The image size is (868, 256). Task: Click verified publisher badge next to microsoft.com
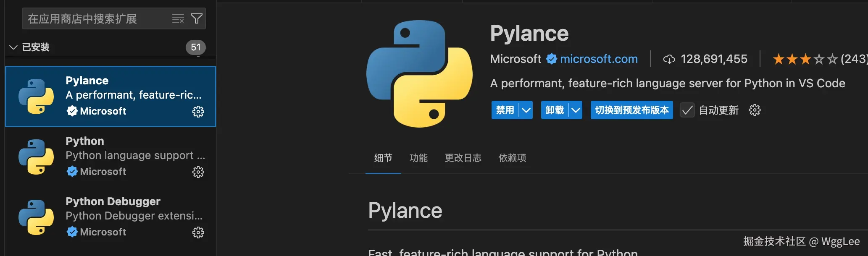coord(552,59)
